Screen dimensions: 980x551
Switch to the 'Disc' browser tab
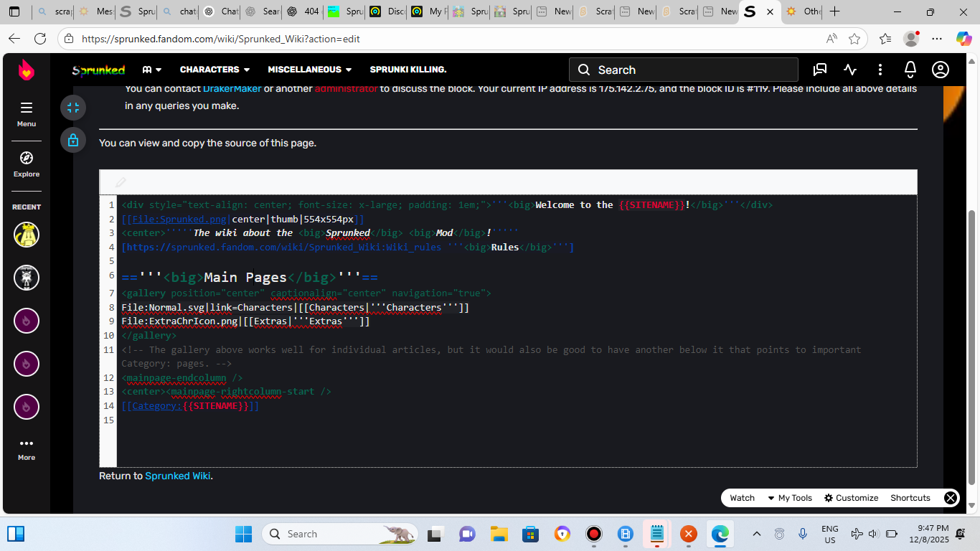387,11
